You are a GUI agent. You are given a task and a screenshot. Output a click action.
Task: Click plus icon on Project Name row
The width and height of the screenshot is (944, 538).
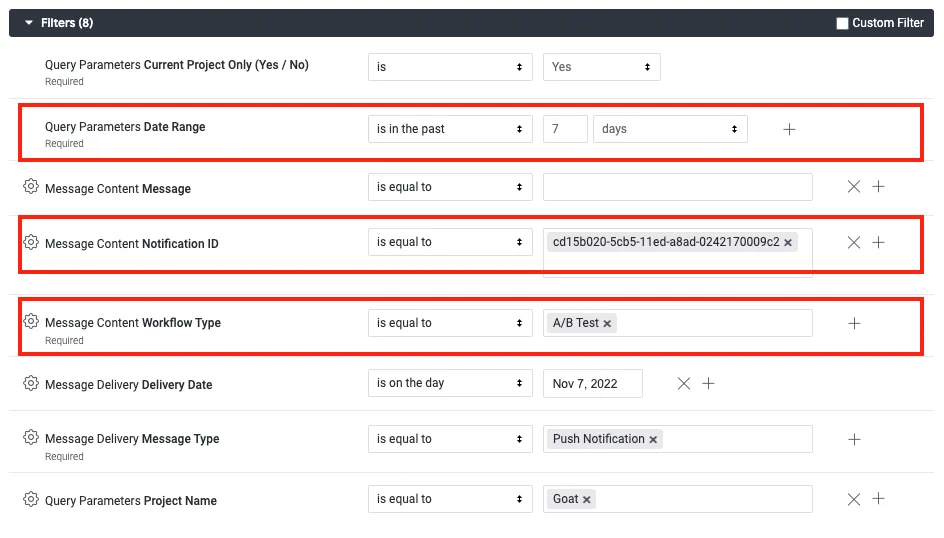[878, 499]
